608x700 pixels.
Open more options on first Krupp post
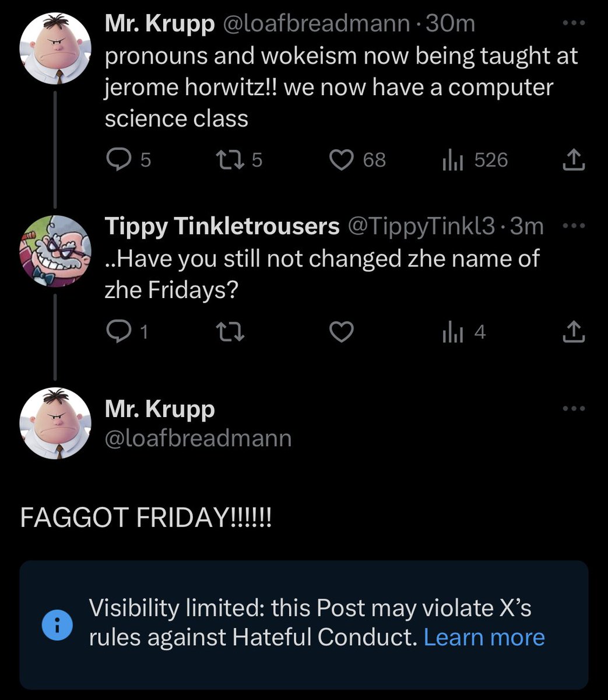tap(573, 24)
